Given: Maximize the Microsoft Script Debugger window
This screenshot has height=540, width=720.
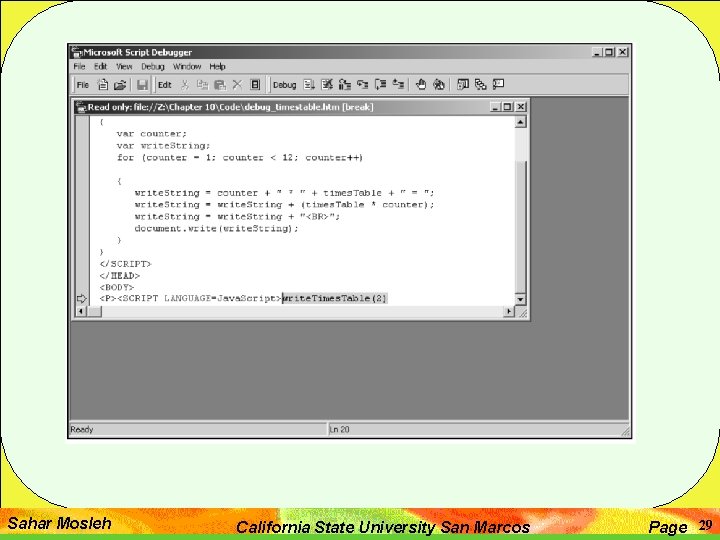Looking at the screenshot, I should [x=609, y=52].
